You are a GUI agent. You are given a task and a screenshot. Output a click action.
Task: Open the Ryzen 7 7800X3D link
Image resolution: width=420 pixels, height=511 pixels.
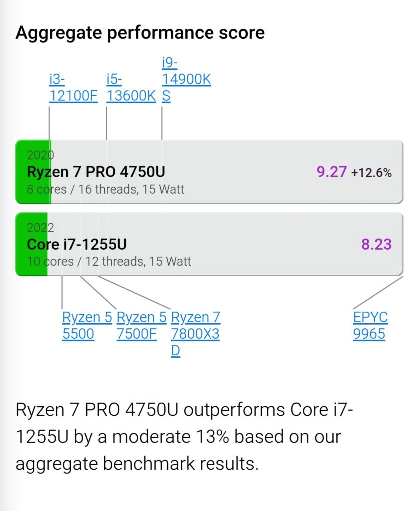click(196, 334)
